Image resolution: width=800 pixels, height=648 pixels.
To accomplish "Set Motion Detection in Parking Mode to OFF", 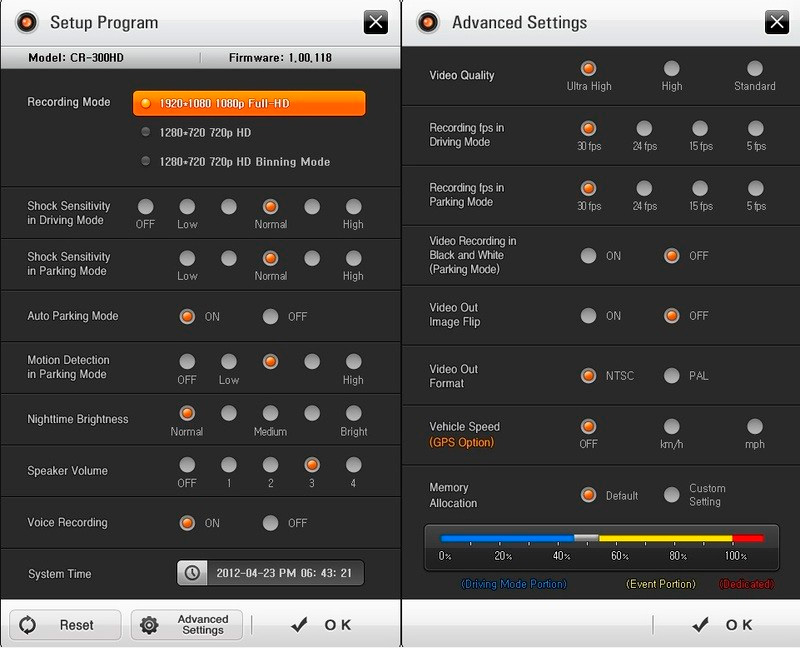I will click(x=187, y=362).
